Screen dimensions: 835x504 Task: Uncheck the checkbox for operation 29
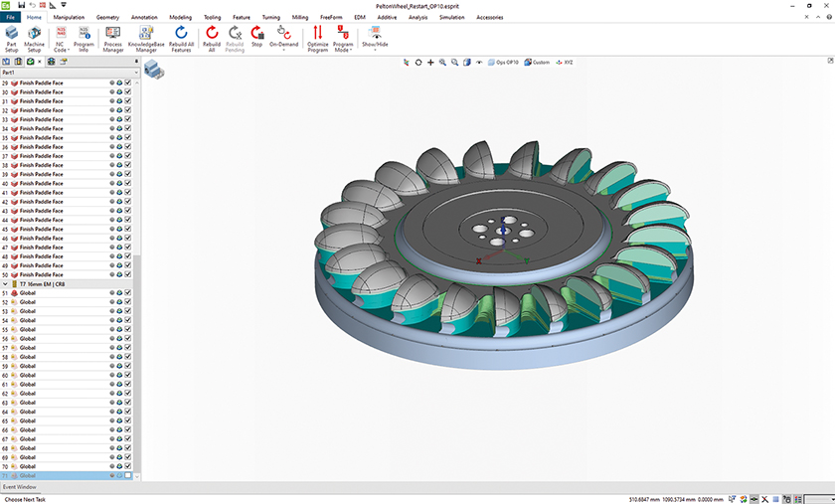click(128, 83)
